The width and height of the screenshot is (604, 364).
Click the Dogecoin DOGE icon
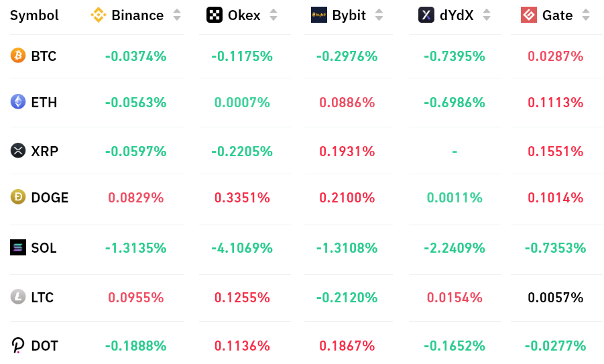point(17,197)
